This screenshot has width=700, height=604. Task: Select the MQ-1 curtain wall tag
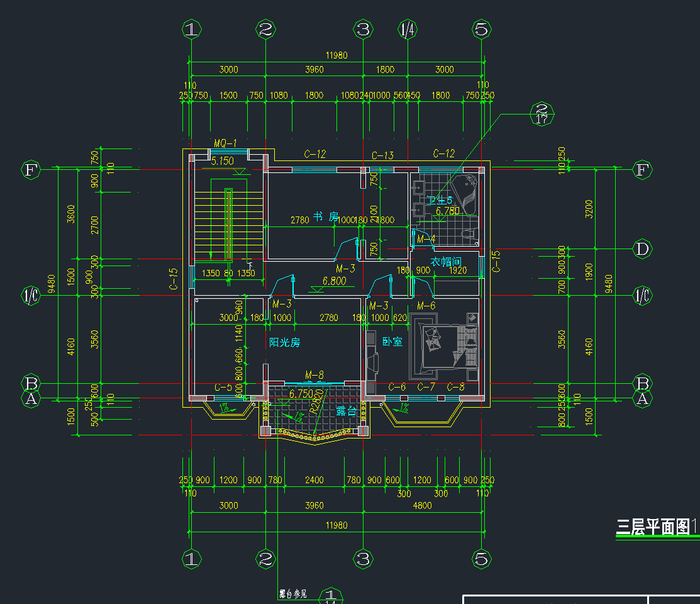click(x=225, y=143)
